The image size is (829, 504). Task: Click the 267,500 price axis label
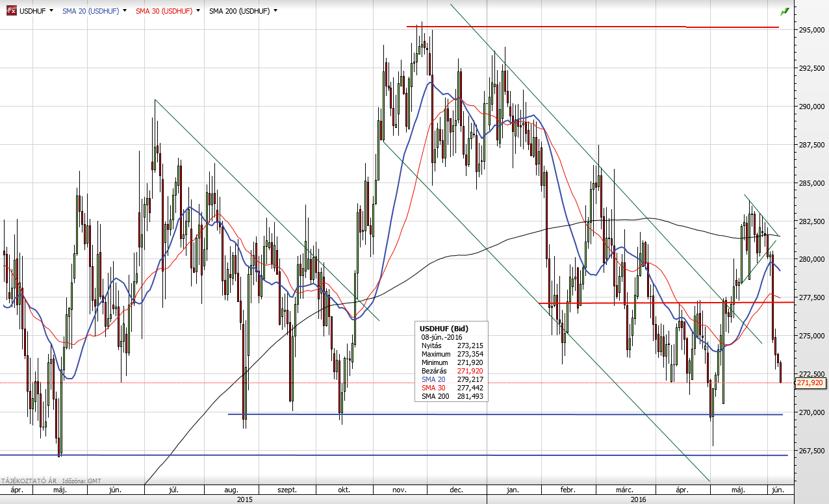811,451
